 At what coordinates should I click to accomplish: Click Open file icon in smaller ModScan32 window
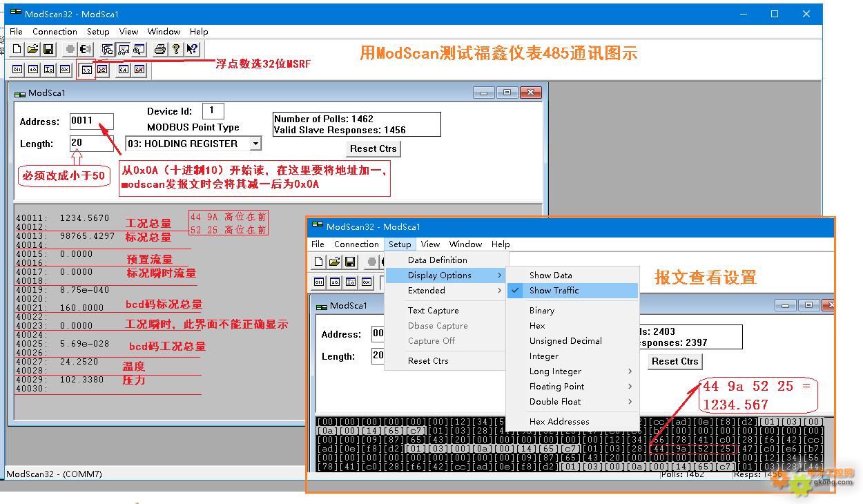[334, 262]
